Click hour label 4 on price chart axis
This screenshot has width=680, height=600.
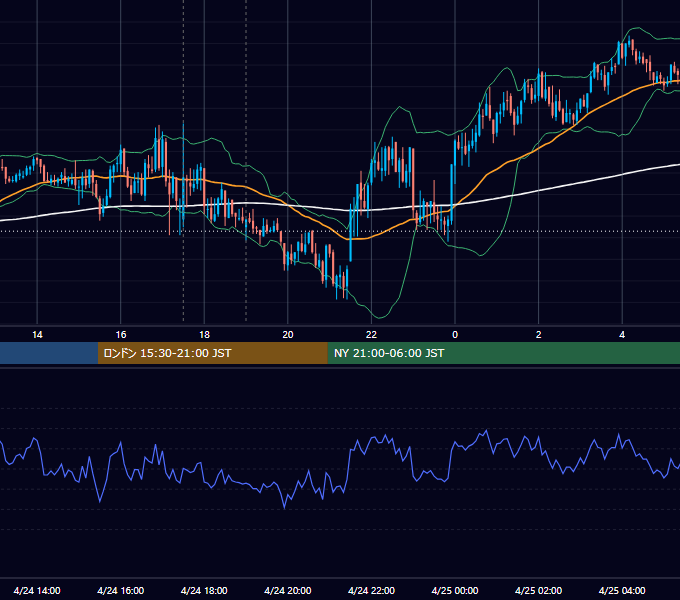click(622, 335)
